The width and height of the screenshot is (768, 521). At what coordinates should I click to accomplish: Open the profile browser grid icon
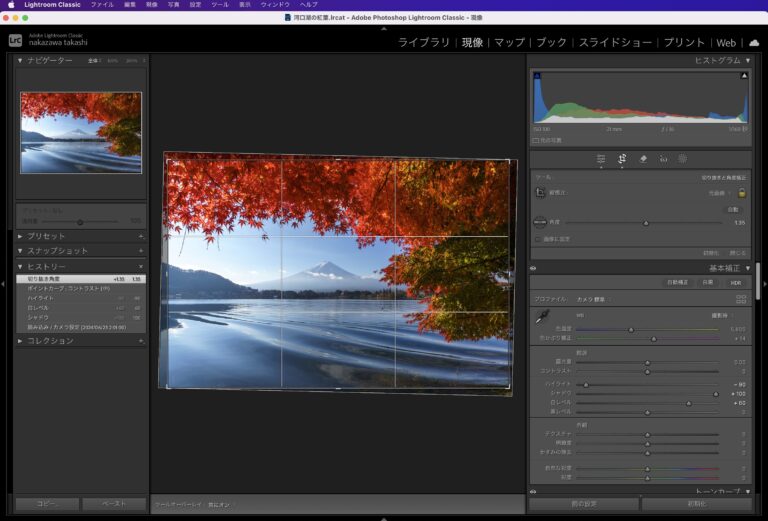click(x=741, y=299)
